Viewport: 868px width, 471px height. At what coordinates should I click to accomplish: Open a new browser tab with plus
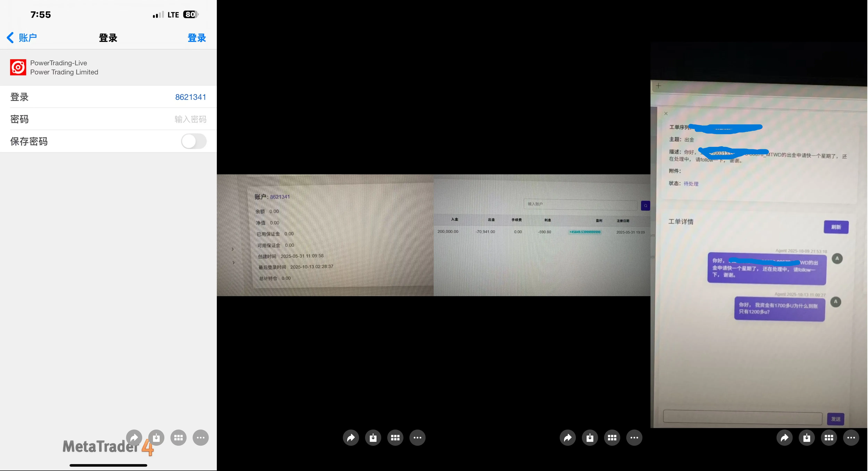tap(658, 86)
